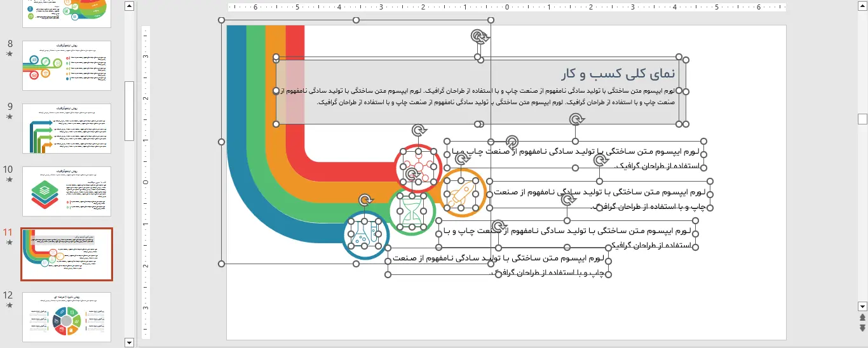Open slide 8 thumbnail
The width and height of the screenshot is (868, 348).
(x=66, y=66)
